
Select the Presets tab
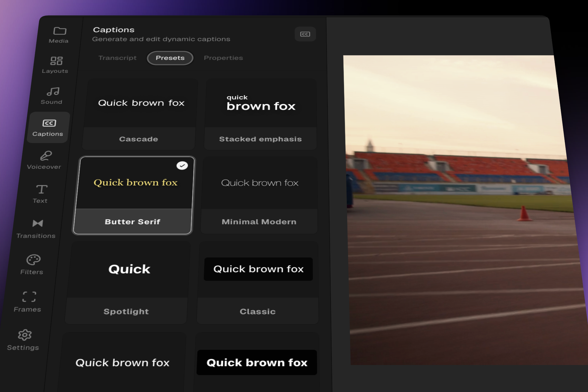[170, 58]
